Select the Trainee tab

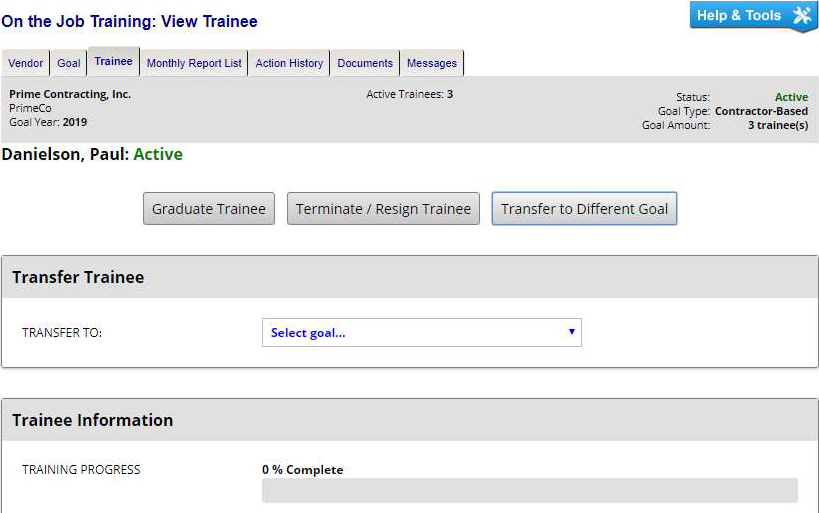pos(114,62)
